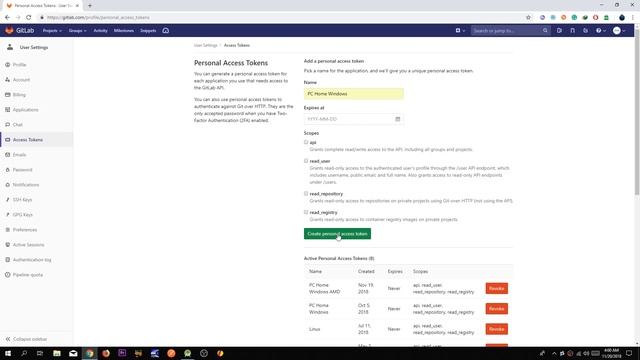Viewport: 640px width, 360px height.
Task: Open Preferences in settings sidebar
Action: point(24,230)
